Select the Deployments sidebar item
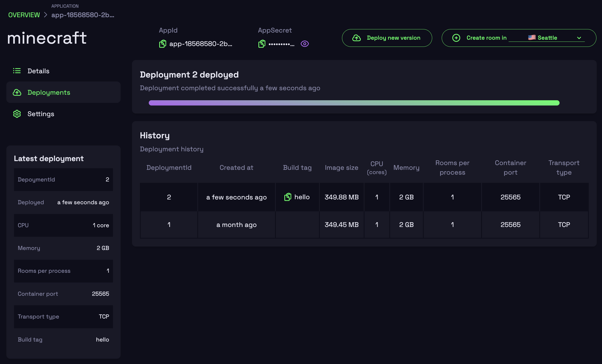This screenshot has height=364, width=602. coord(49,92)
